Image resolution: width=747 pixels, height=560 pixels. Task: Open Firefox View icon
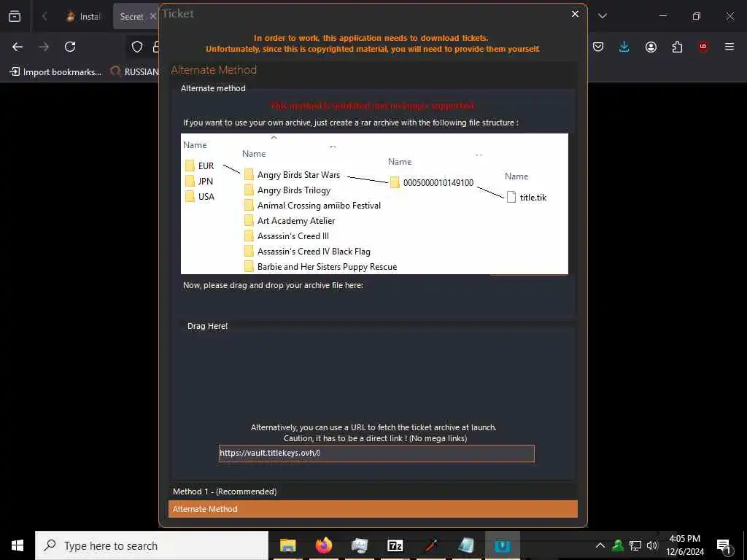(x=15, y=16)
